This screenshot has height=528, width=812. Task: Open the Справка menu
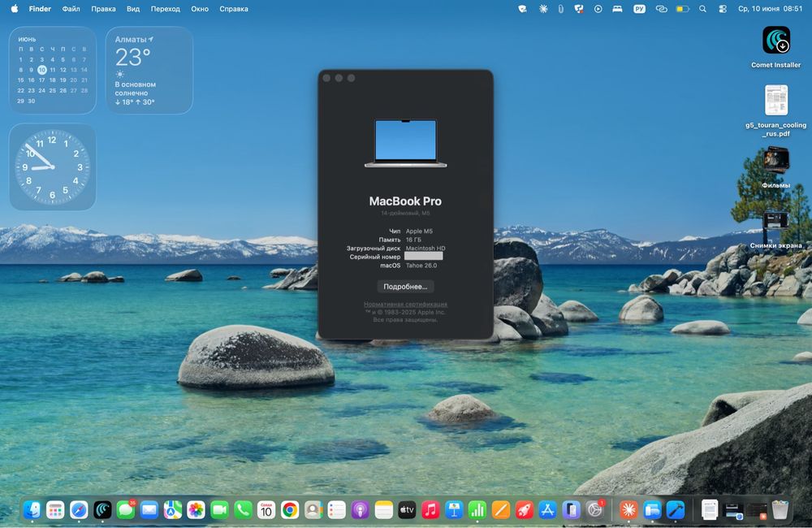click(x=234, y=9)
